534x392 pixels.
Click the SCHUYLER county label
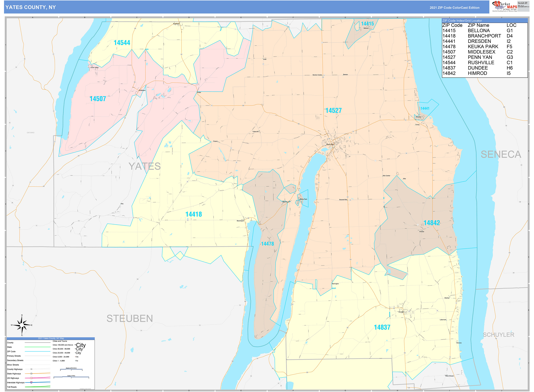(499, 335)
